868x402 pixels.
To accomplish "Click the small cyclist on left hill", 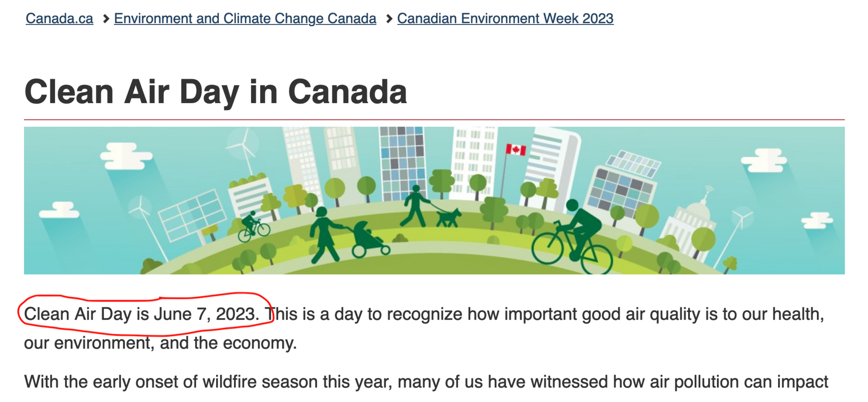I will (x=253, y=226).
